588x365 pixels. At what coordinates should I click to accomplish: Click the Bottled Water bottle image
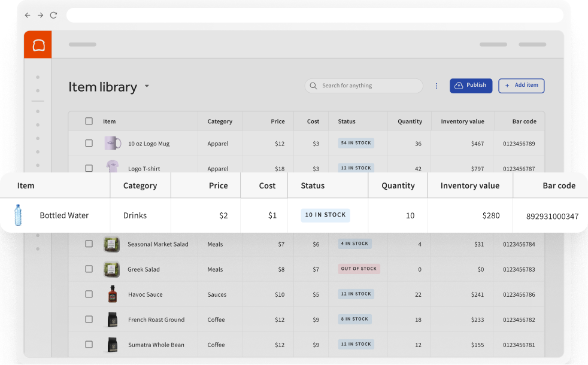pyautogui.click(x=18, y=215)
